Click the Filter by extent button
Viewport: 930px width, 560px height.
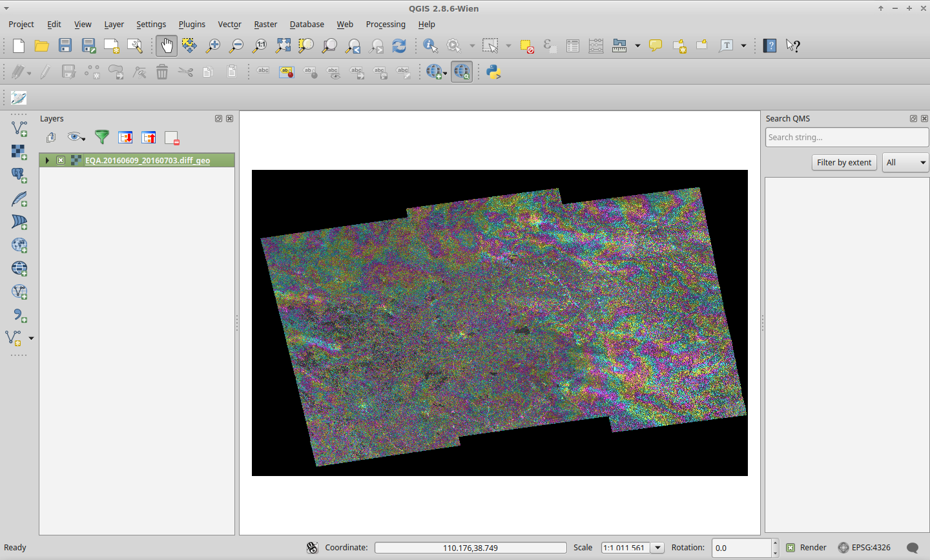[x=843, y=163]
